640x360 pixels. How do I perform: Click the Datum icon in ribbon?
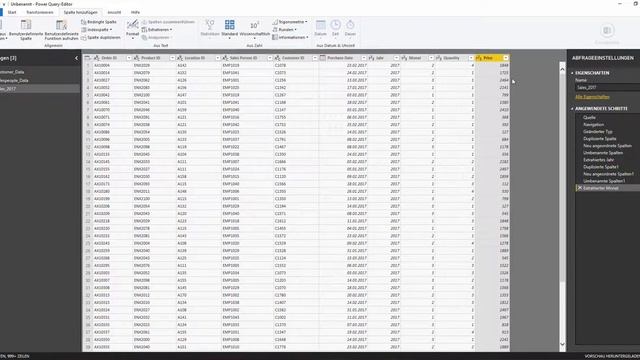click(x=320, y=24)
